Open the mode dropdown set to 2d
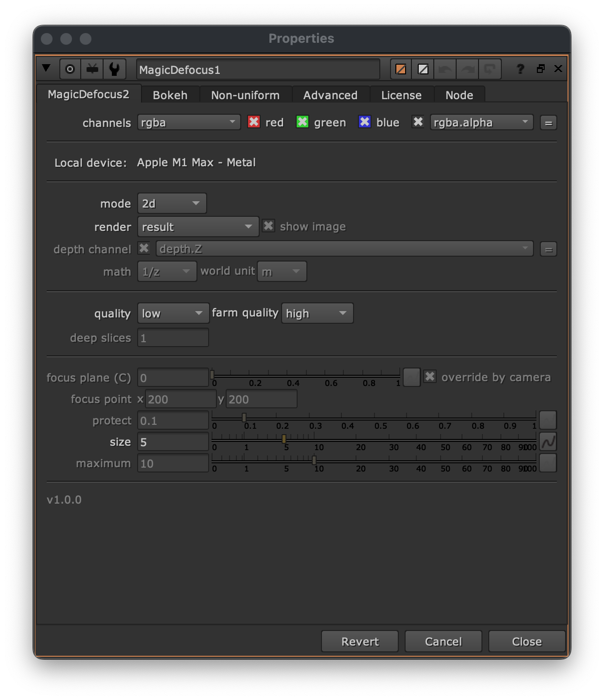The width and height of the screenshot is (604, 700). point(172,204)
